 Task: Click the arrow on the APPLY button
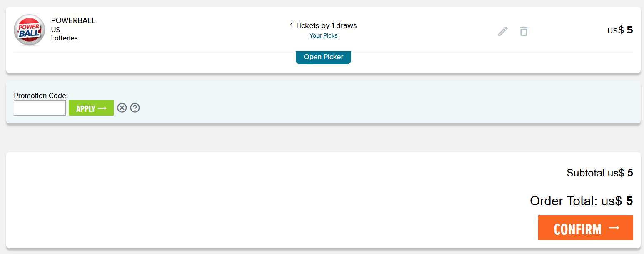(102, 108)
